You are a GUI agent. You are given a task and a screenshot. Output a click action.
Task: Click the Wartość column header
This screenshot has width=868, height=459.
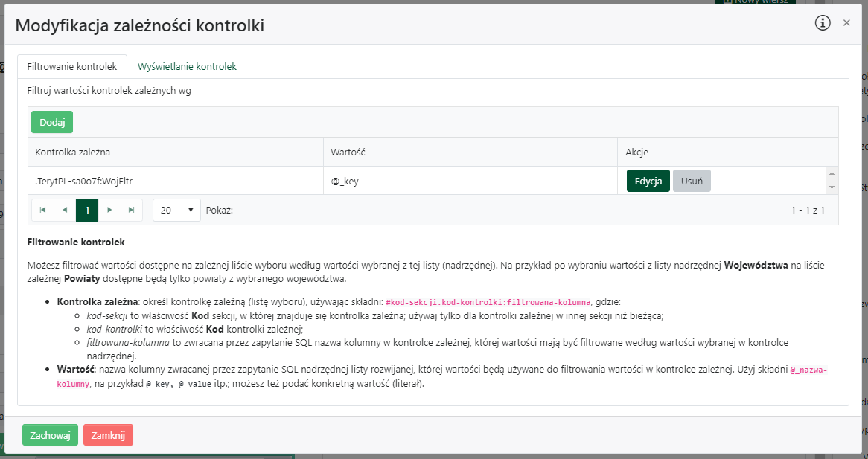coord(470,152)
